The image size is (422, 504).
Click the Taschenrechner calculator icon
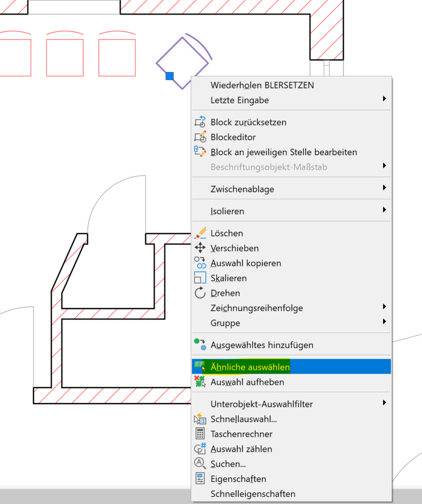[200, 434]
